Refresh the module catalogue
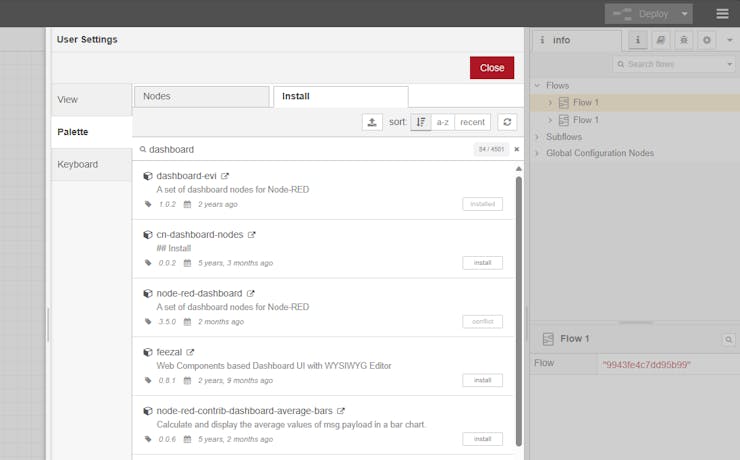This screenshot has height=460, width=740. click(x=507, y=122)
